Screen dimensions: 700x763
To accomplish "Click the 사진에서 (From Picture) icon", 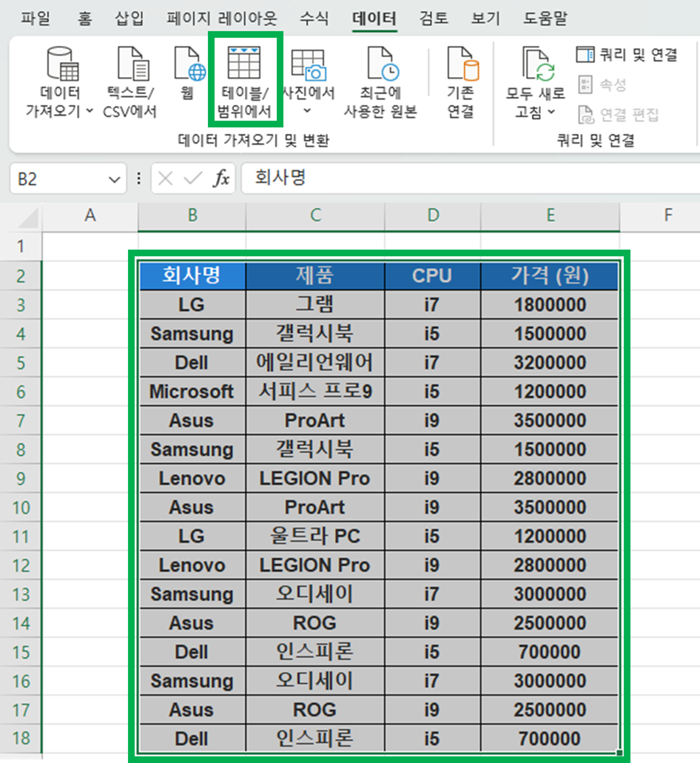I will (308, 64).
